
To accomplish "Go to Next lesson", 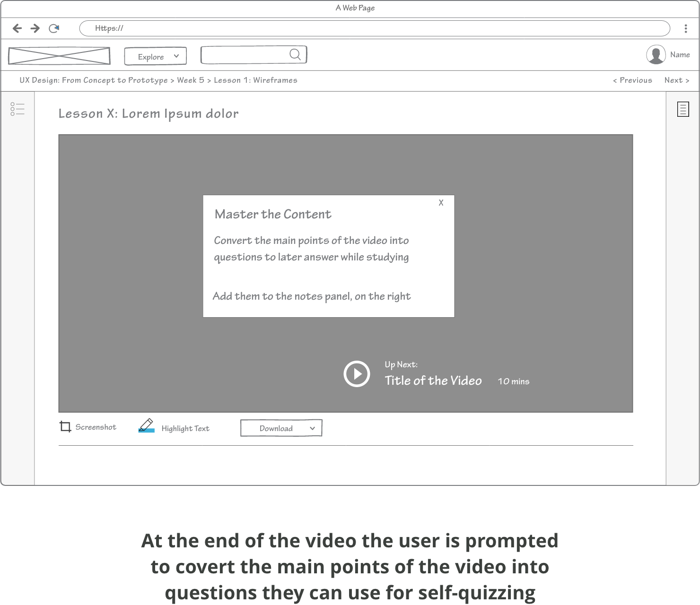I will tap(677, 80).
